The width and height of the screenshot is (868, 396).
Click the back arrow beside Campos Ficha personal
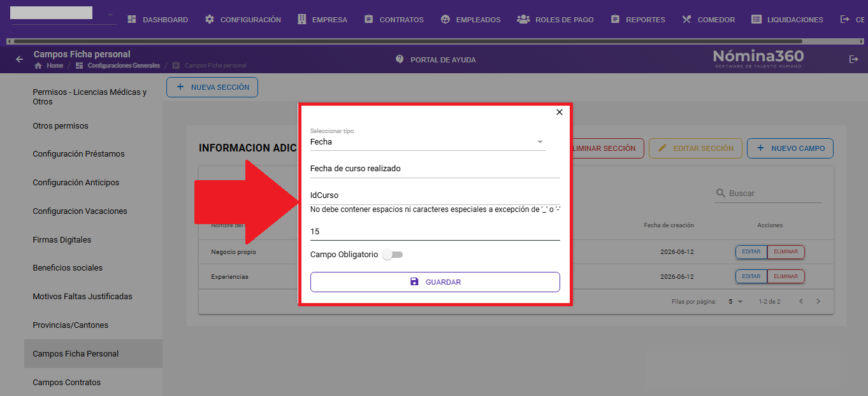click(x=20, y=59)
